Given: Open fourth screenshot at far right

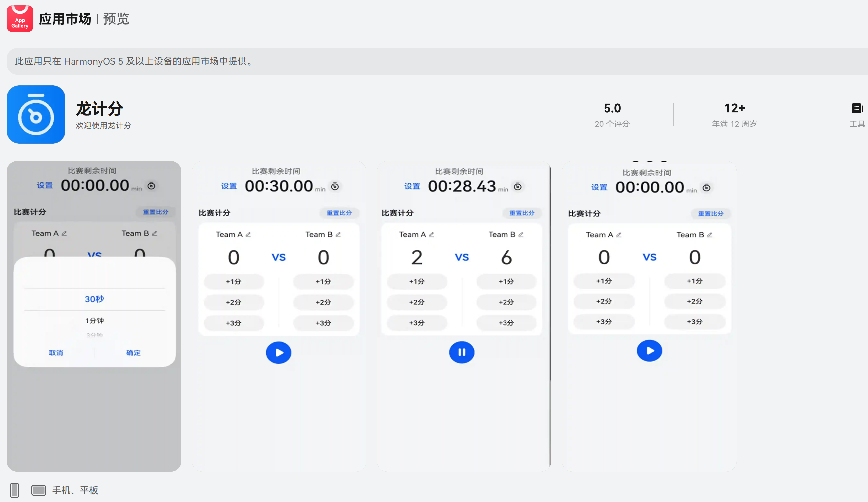Looking at the screenshot, I should tap(649, 316).
